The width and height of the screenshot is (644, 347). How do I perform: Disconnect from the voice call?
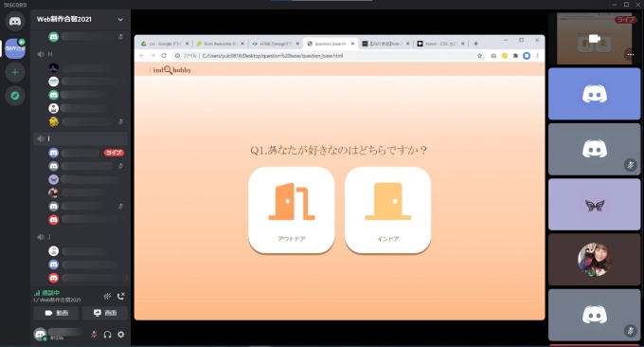pos(121,296)
